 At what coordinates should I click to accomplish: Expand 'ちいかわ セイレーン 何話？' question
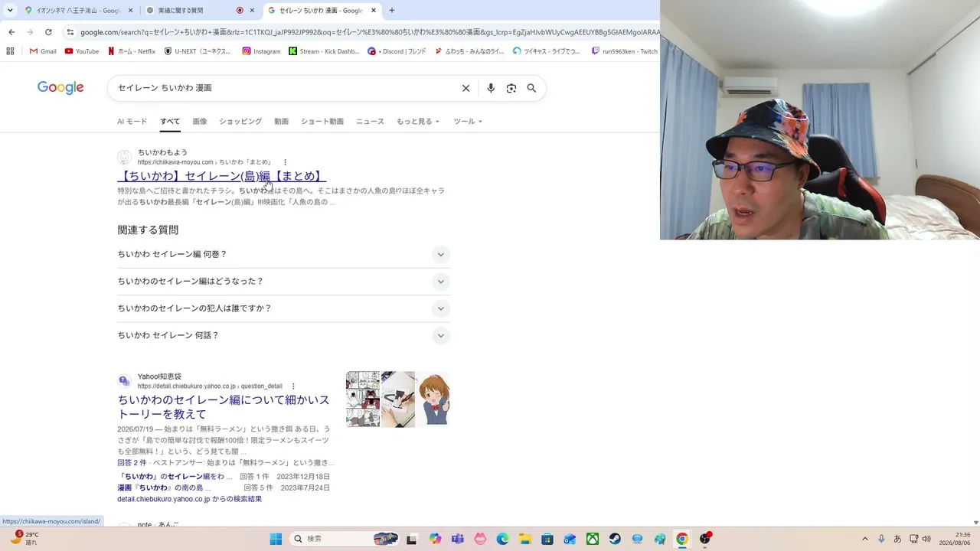pos(283,335)
